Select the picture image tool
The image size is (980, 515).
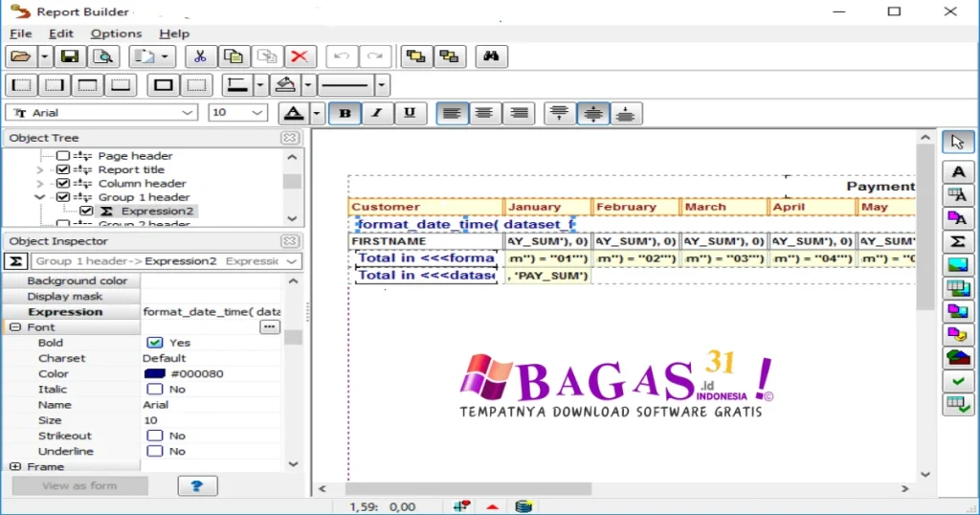[957, 265]
